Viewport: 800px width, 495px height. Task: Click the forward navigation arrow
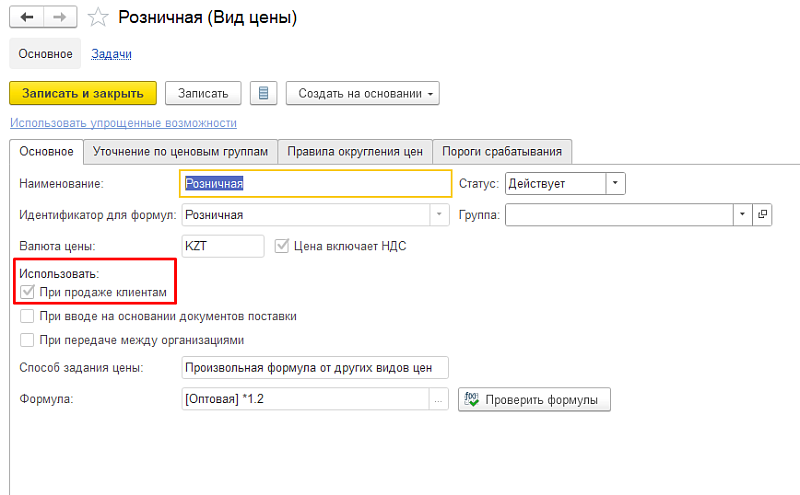coord(59,17)
